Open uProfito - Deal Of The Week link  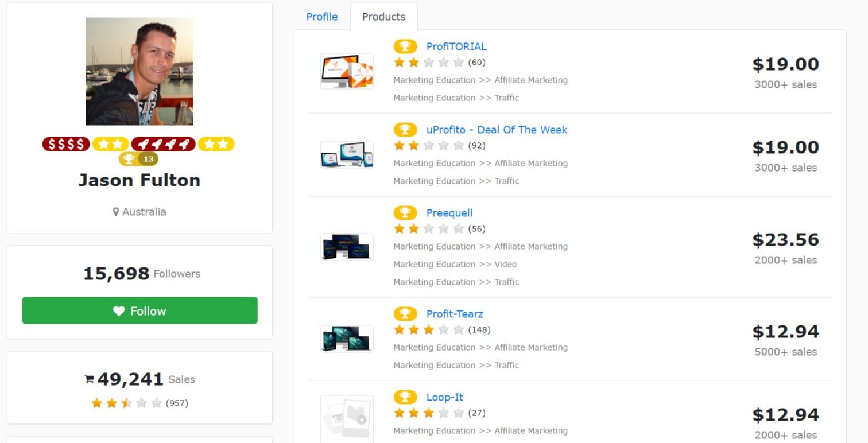tap(497, 130)
